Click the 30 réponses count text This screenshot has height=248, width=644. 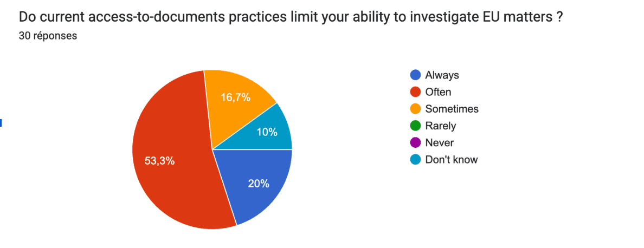tap(48, 36)
